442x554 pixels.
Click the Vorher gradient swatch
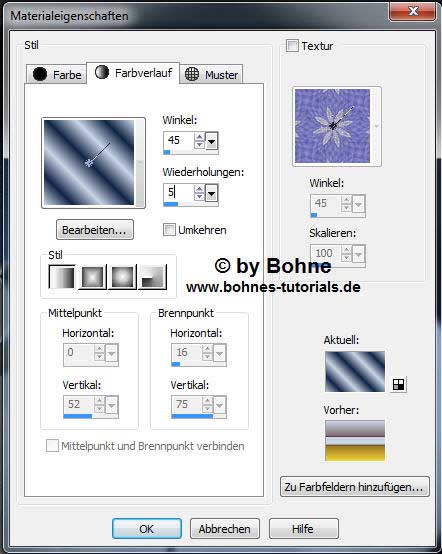[355, 441]
